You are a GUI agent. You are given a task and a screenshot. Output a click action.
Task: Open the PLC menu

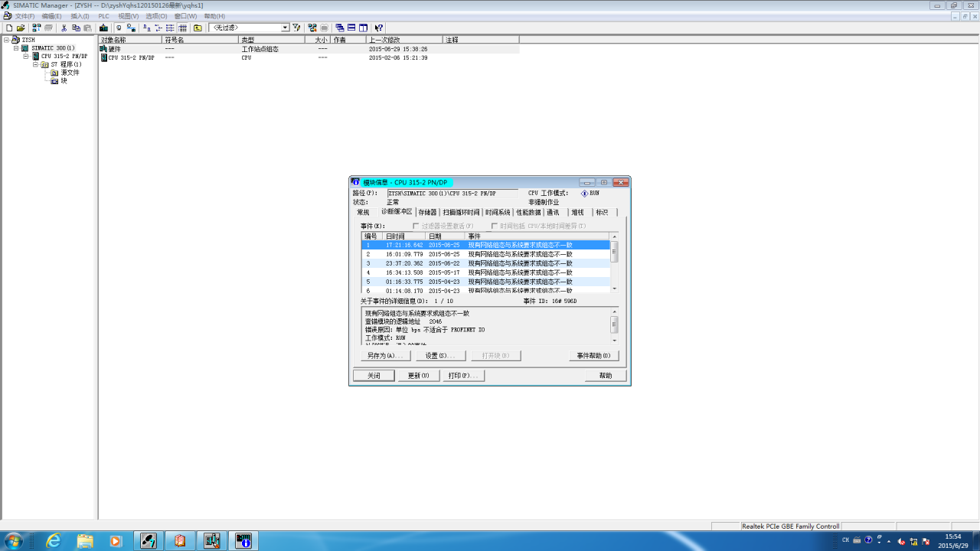[x=104, y=16]
